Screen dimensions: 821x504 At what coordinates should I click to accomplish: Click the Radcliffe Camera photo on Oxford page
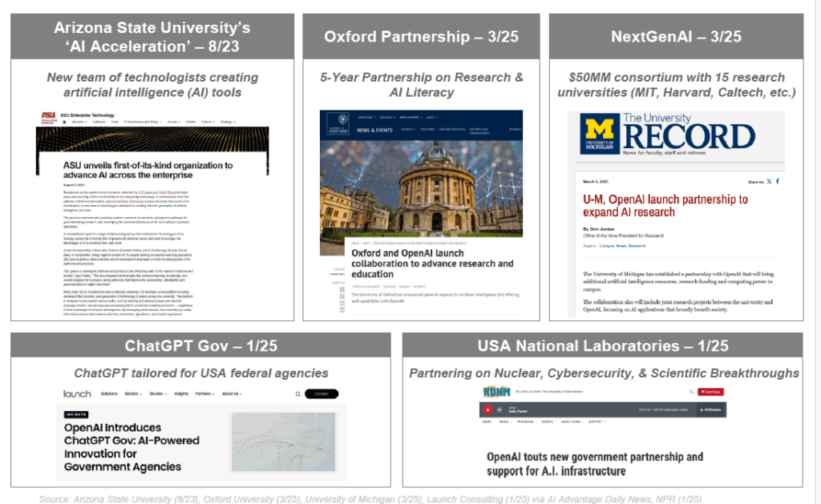pyautogui.click(x=421, y=188)
